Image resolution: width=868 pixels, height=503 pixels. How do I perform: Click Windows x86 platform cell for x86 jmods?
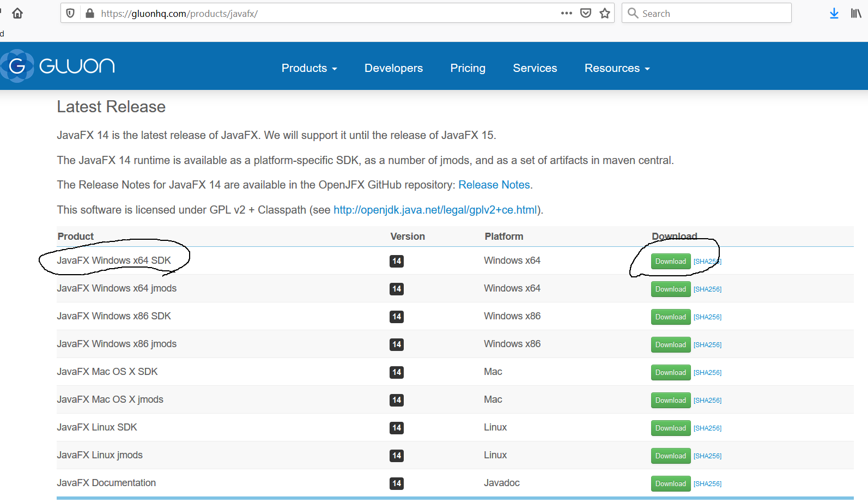pyautogui.click(x=512, y=344)
